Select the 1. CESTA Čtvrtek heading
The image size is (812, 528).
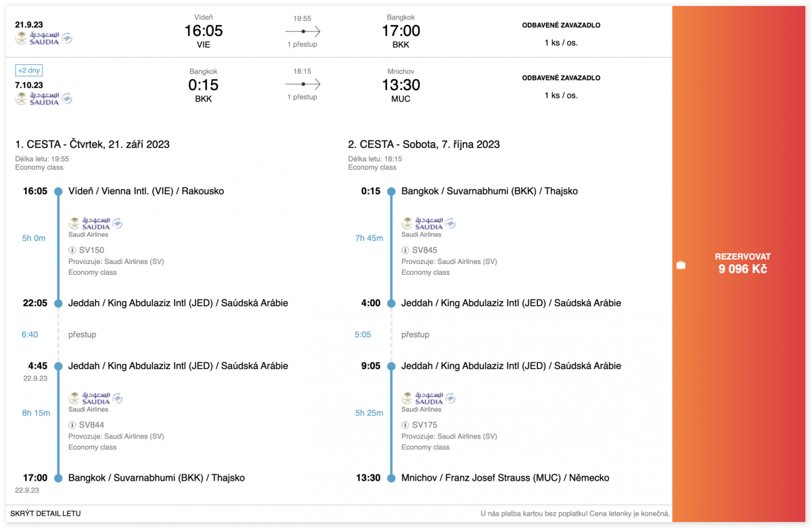pyautogui.click(x=93, y=144)
